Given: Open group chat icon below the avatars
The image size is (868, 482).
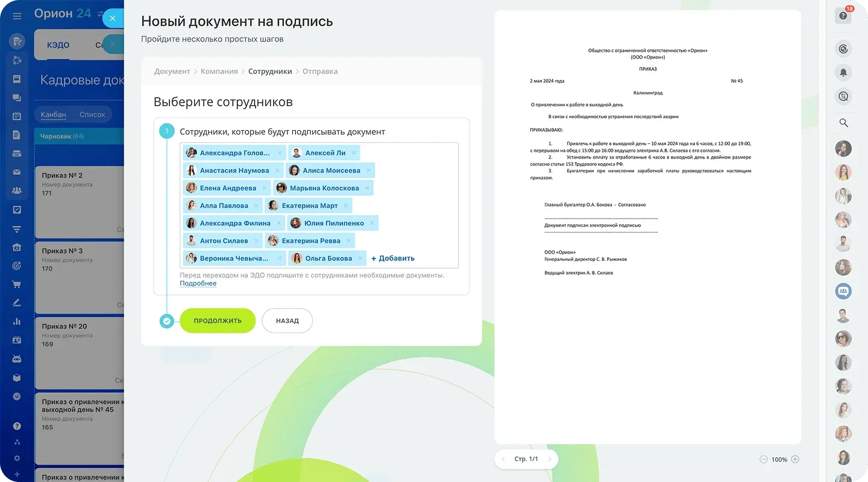Looking at the screenshot, I should (x=843, y=291).
